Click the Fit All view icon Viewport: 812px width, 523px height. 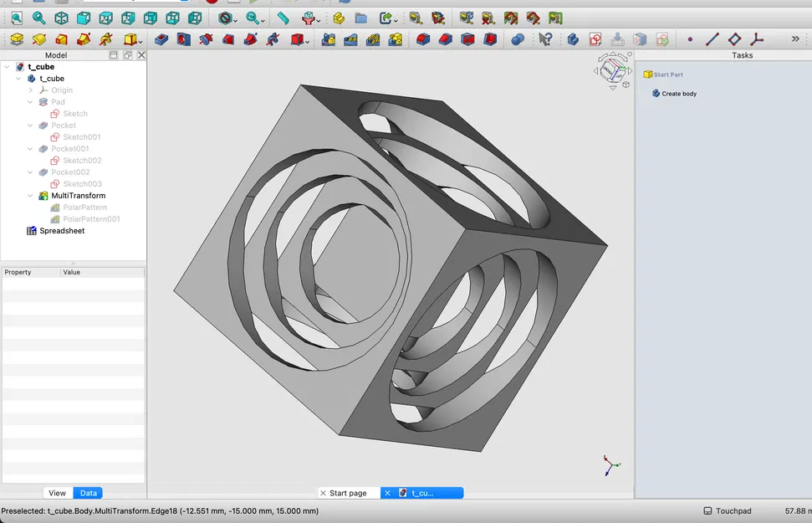[x=17, y=18]
